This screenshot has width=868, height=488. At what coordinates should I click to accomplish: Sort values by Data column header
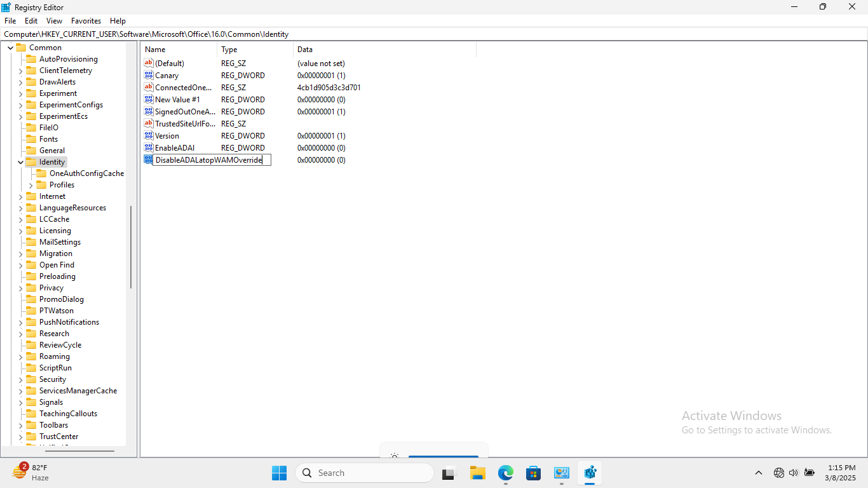[384, 50]
